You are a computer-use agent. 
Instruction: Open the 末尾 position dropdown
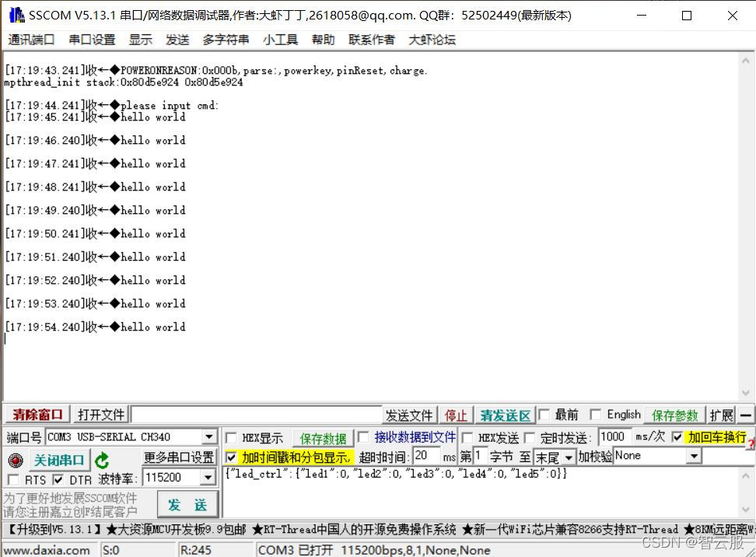pos(569,457)
